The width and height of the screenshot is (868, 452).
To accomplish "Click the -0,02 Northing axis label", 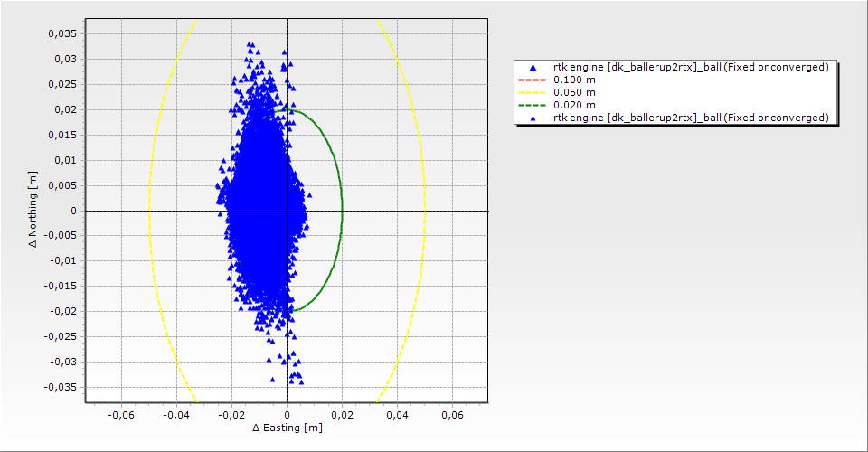I will [63, 311].
